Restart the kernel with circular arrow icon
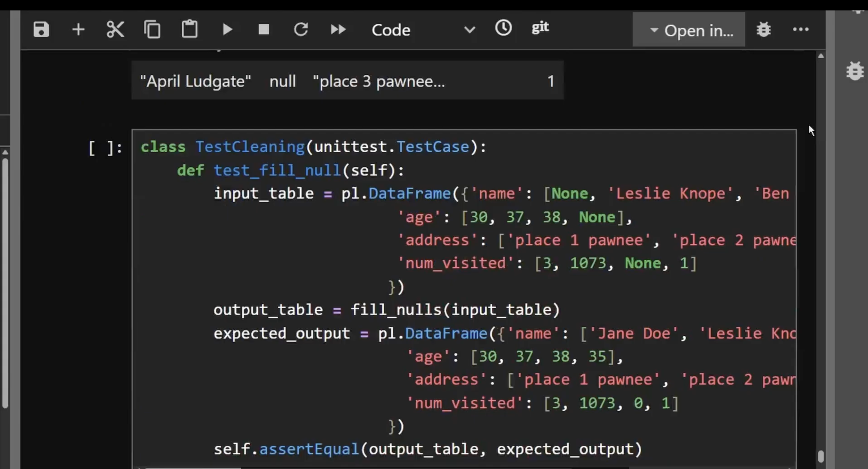Screen dimensions: 868x469 click(x=301, y=30)
